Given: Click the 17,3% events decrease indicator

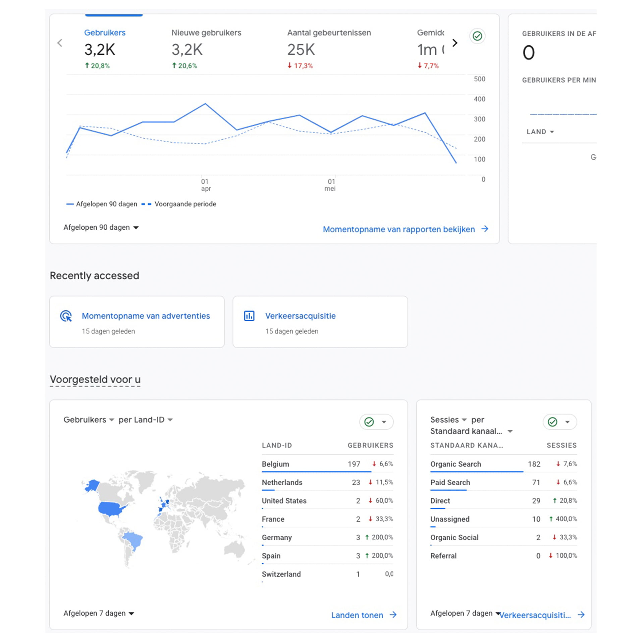Looking at the screenshot, I should [x=300, y=66].
